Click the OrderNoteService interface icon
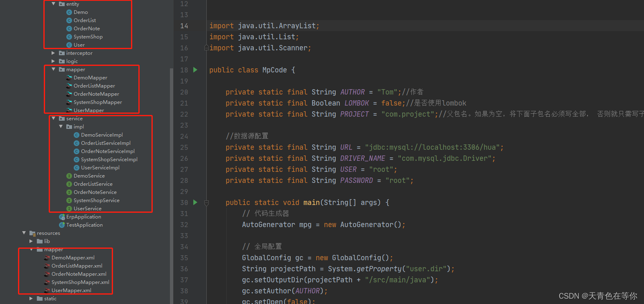Screen dimensions: 644x304 [69, 192]
